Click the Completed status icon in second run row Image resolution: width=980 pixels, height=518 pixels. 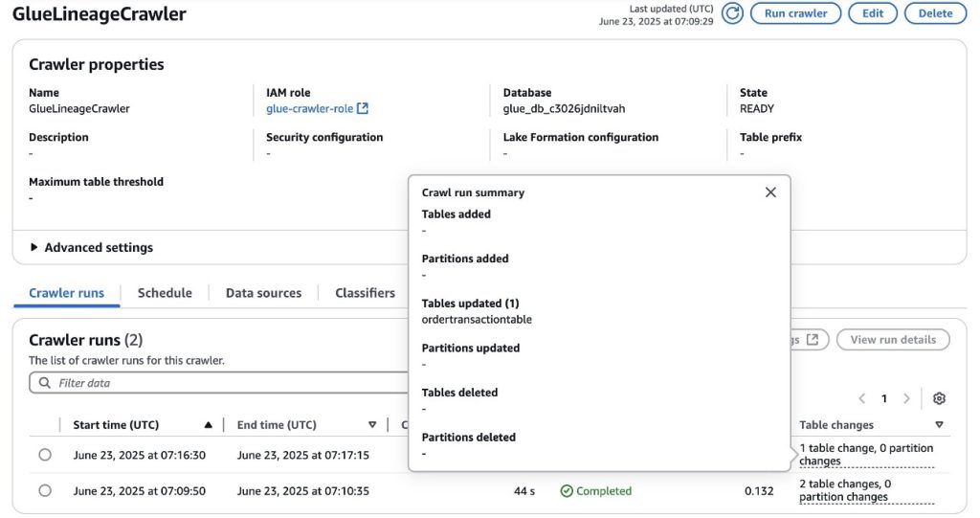[567, 491]
